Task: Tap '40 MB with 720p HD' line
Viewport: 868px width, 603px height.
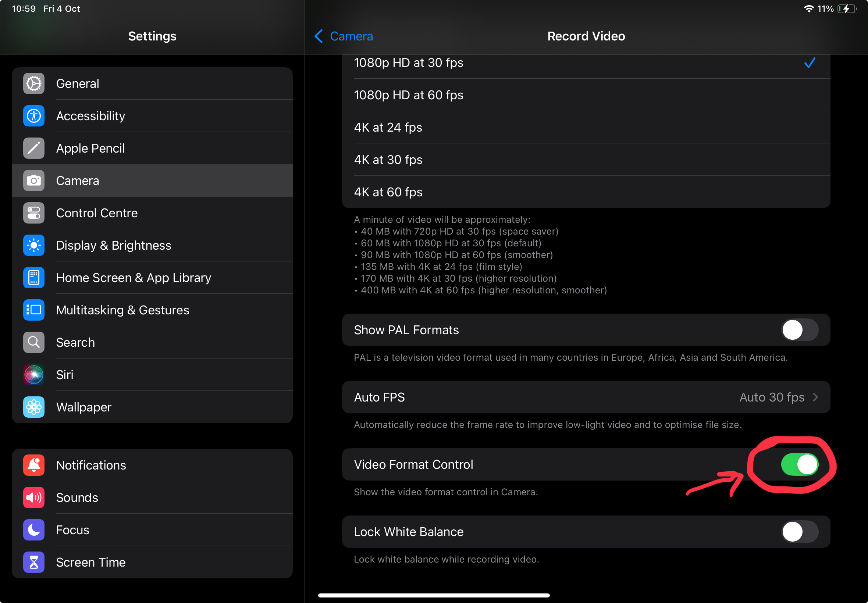Action: tap(456, 231)
